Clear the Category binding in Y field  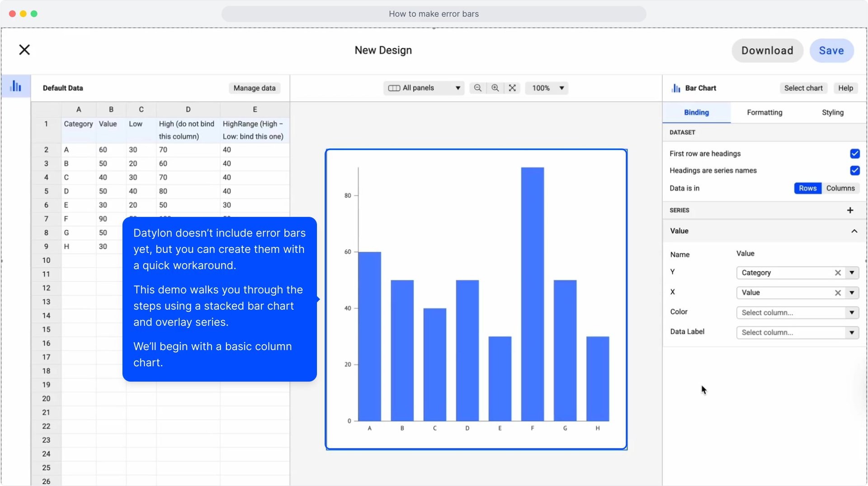tap(837, 273)
